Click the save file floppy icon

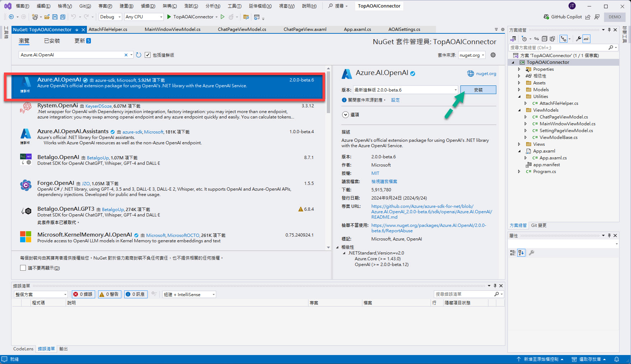click(x=55, y=17)
